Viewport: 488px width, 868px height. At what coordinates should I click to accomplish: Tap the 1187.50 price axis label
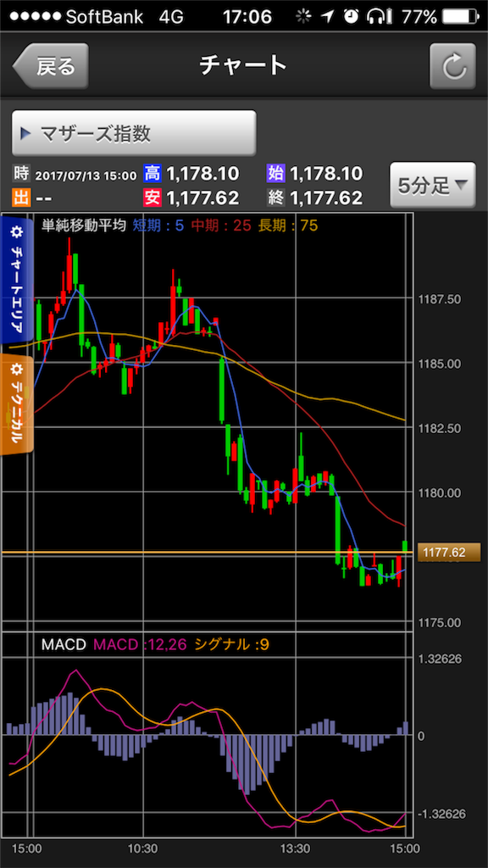coord(441,299)
